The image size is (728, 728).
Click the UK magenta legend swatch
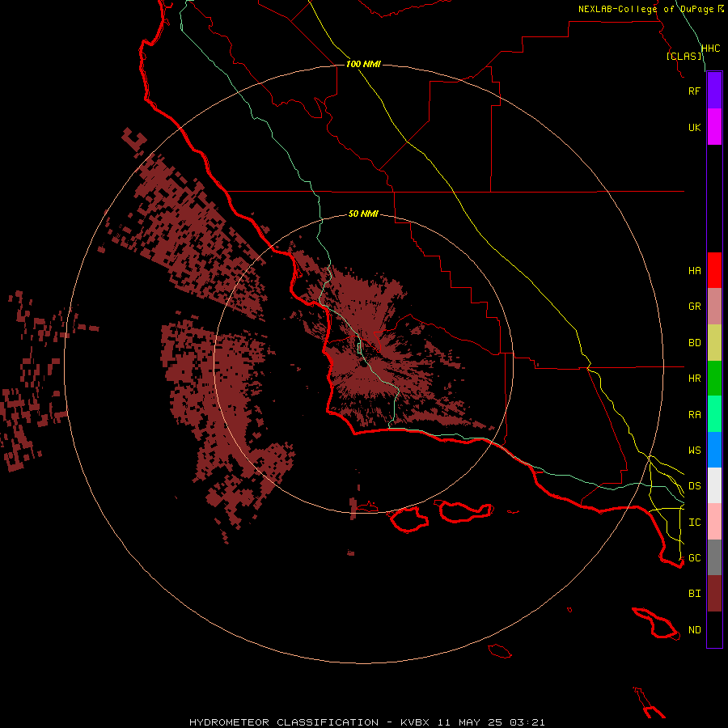pyautogui.click(x=714, y=127)
